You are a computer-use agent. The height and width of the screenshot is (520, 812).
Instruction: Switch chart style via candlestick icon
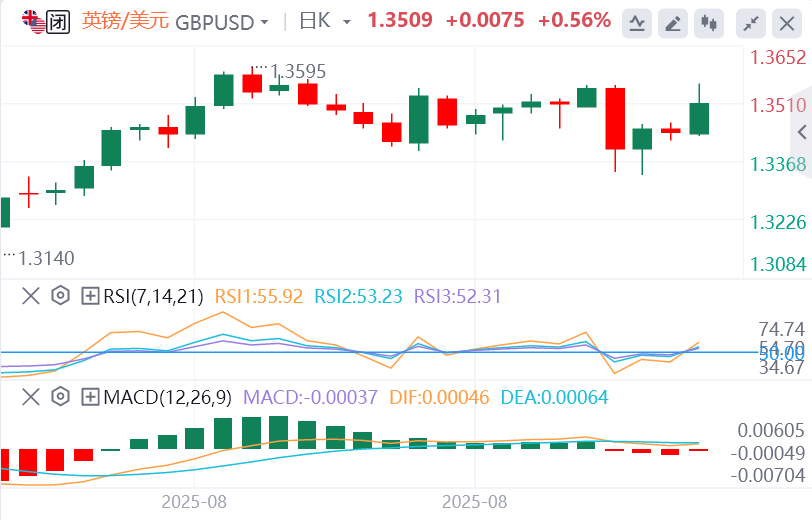point(709,23)
